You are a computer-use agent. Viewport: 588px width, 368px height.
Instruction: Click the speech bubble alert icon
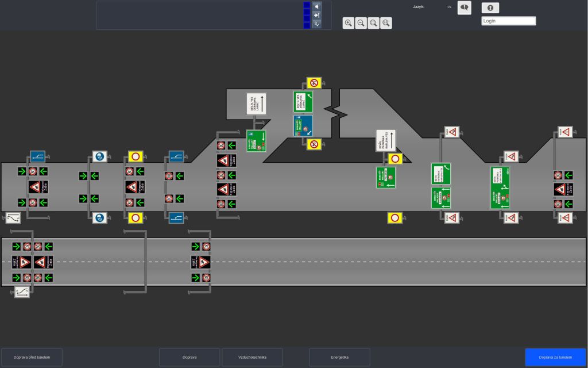(x=464, y=7)
